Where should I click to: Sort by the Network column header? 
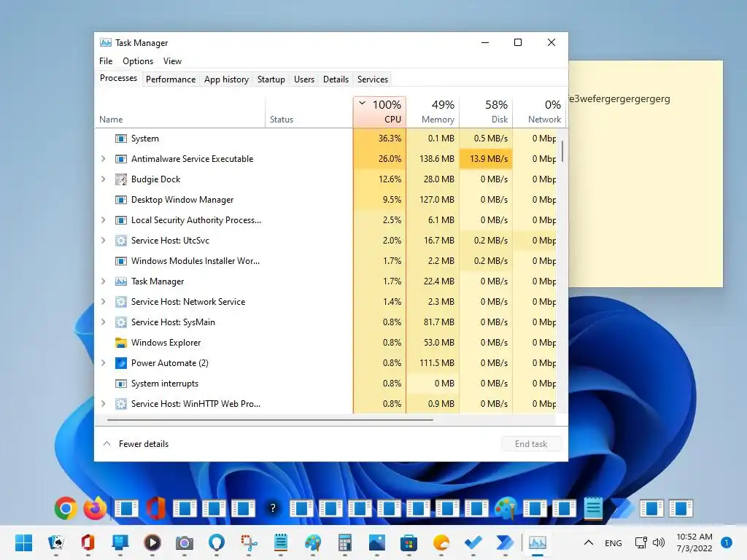(x=540, y=112)
